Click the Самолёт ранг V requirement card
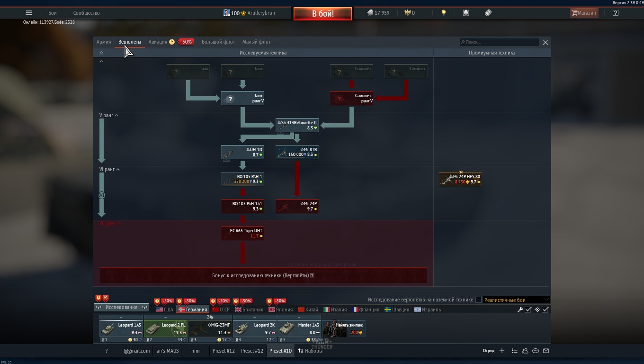 (351, 98)
